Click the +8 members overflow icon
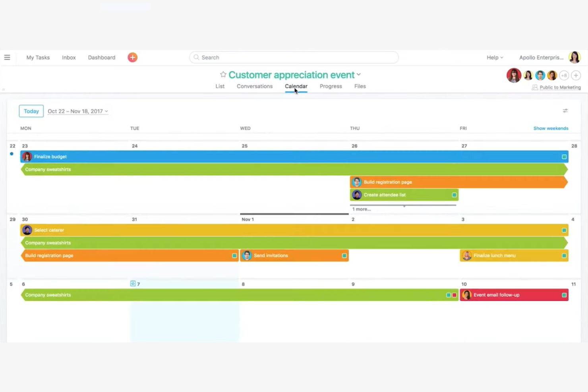This screenshot has height=392, width=588. pos(564,75)
